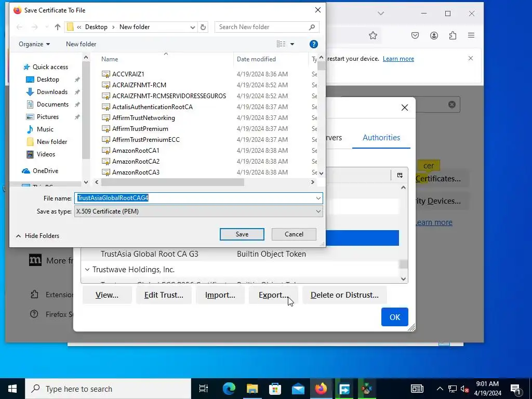This screenshot has height=399, width=532.
Task: Open New folder in the navigation pane
Action: pos(51,142)
